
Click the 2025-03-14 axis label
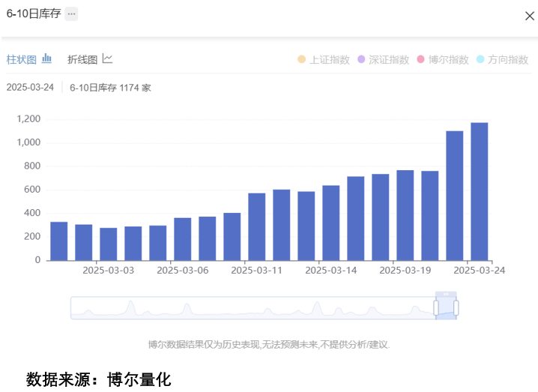pos(331,271)
